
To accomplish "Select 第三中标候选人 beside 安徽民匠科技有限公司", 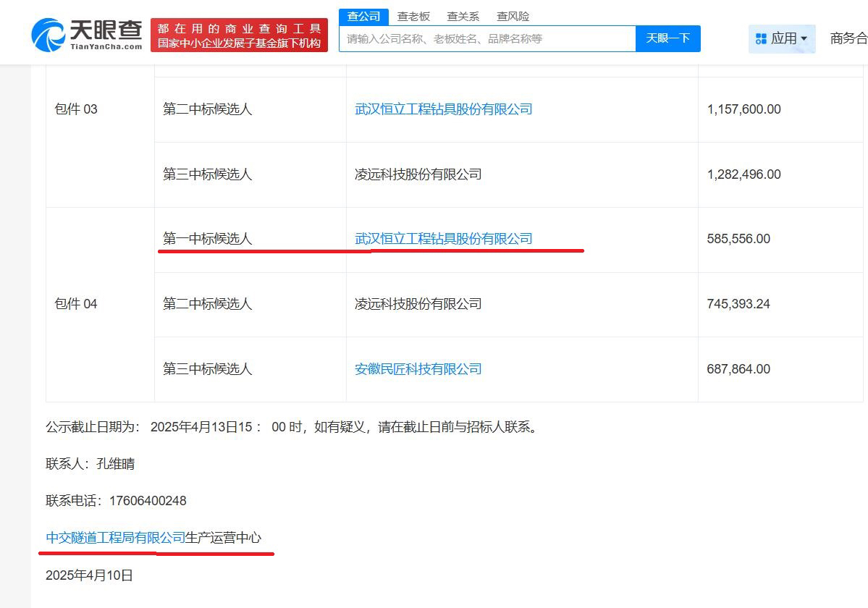I will tap(207, 369).
